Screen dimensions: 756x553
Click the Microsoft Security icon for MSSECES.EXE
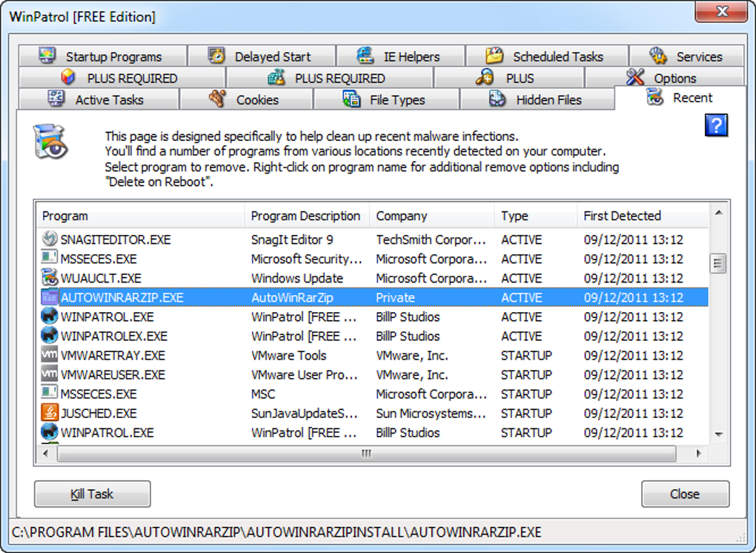[46, 259]
